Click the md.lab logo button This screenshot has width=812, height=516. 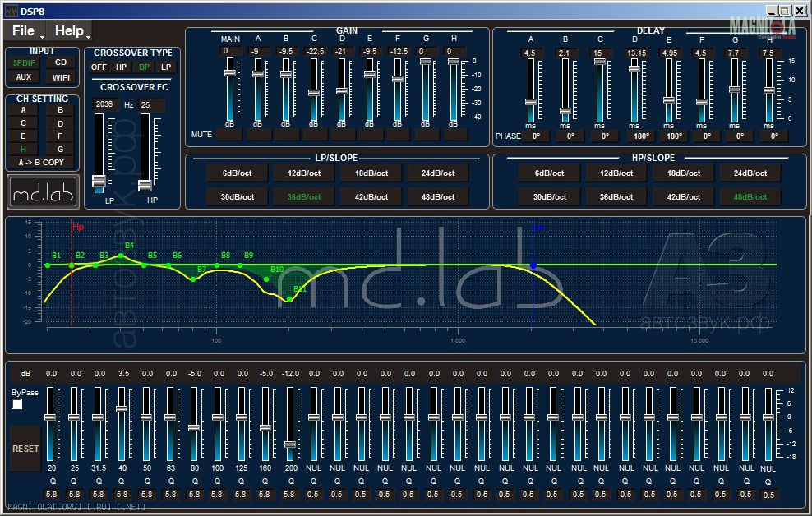(43, 192)
